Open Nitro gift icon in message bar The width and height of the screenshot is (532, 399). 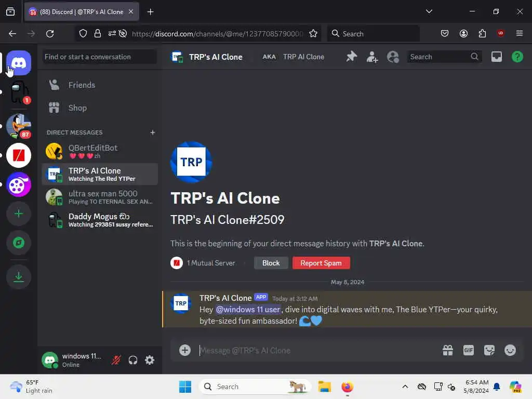[x=448, y=350]
